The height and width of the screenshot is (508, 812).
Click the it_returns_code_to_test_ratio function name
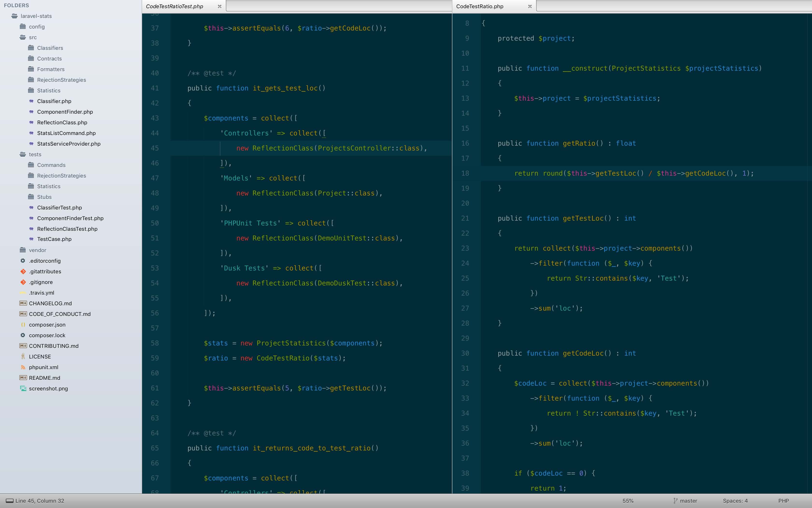tap(311, 448)
